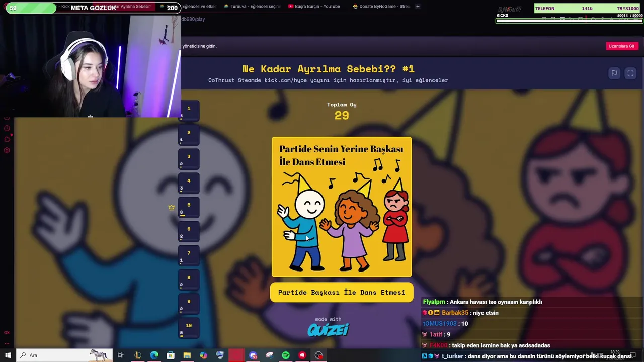Select rating option 7
The width and height of the screenshot is (644, 362).
[189, 255]
